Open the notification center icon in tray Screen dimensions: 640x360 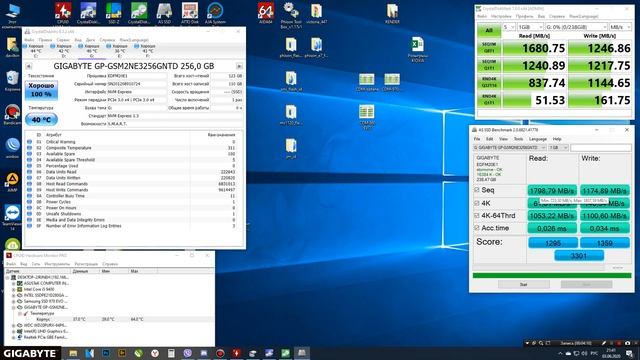pyautogui.click(x=629, y=353)
